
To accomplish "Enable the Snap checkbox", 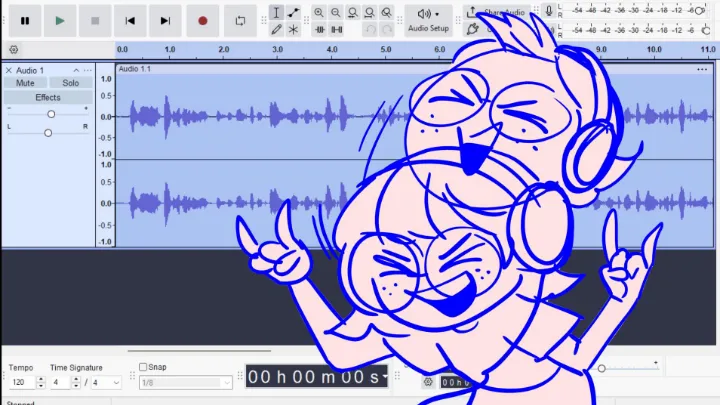I will 143,367.
